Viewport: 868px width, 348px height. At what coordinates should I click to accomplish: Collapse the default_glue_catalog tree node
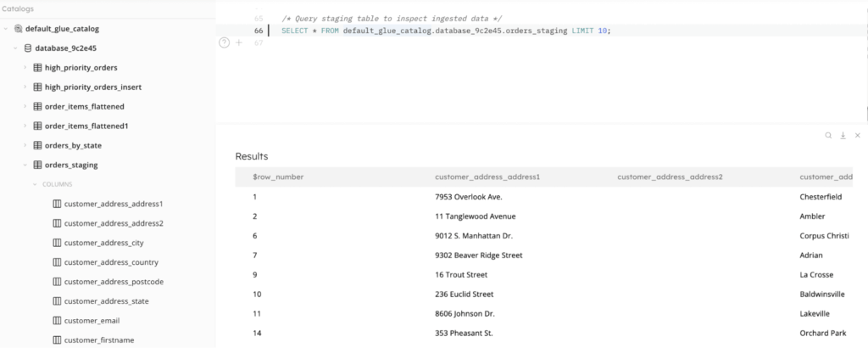point(7,29)
